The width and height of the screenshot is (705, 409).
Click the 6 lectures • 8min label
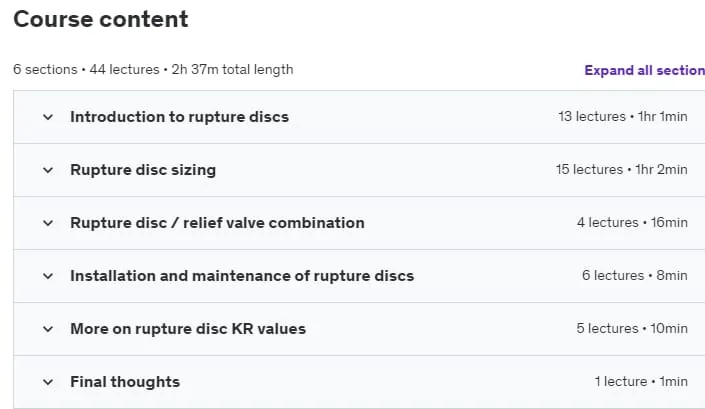(x=634, y=276)
